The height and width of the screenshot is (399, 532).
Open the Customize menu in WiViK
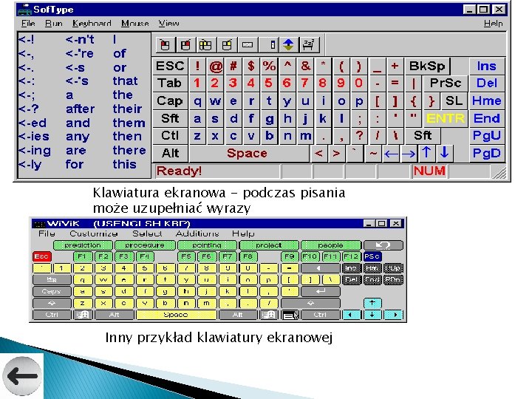click(x=94, y=233)
